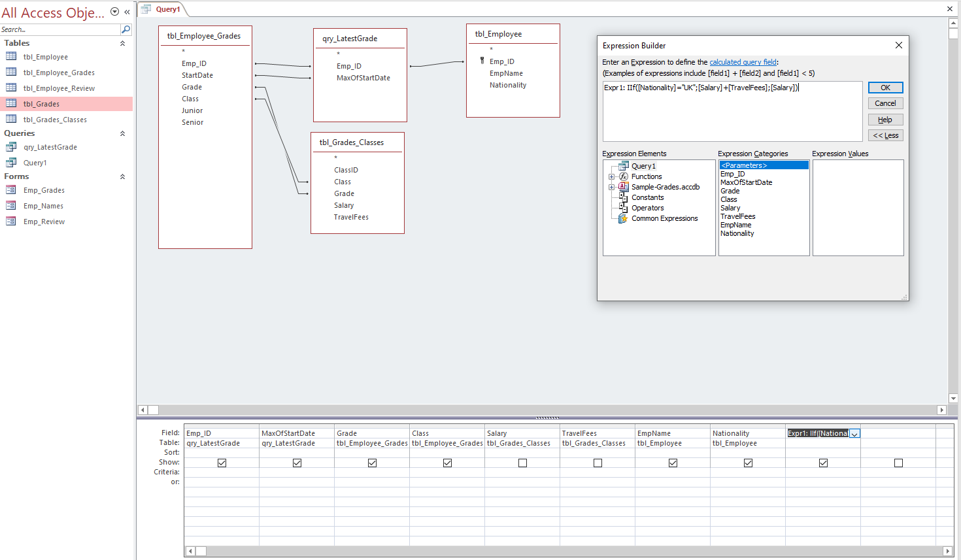
Task: Click the tbl_Grades_Classes table icon
Action: pos(11,119)
